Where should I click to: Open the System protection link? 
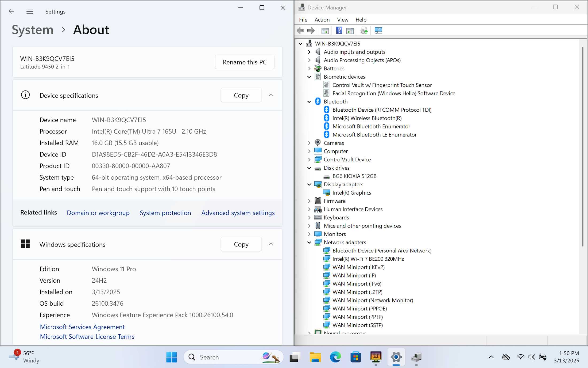point(165,213)
